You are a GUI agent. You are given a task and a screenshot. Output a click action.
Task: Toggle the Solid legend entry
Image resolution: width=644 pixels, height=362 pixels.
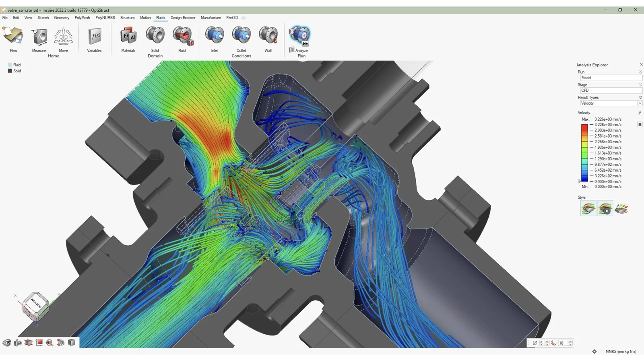14,71
